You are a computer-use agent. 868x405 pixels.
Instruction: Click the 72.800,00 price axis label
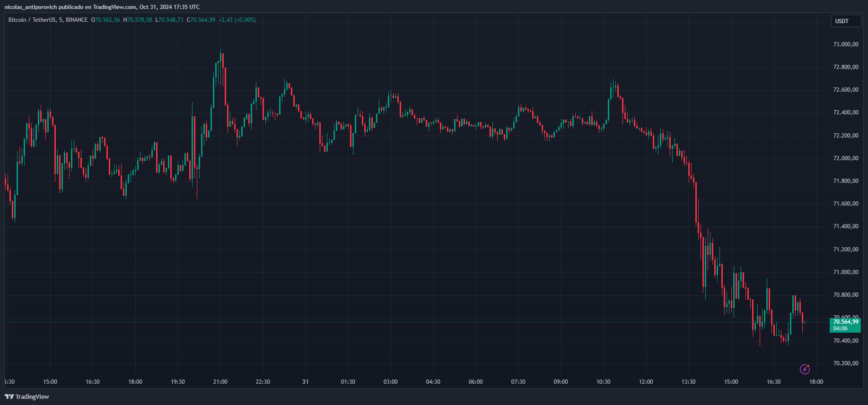coord(846,67)
